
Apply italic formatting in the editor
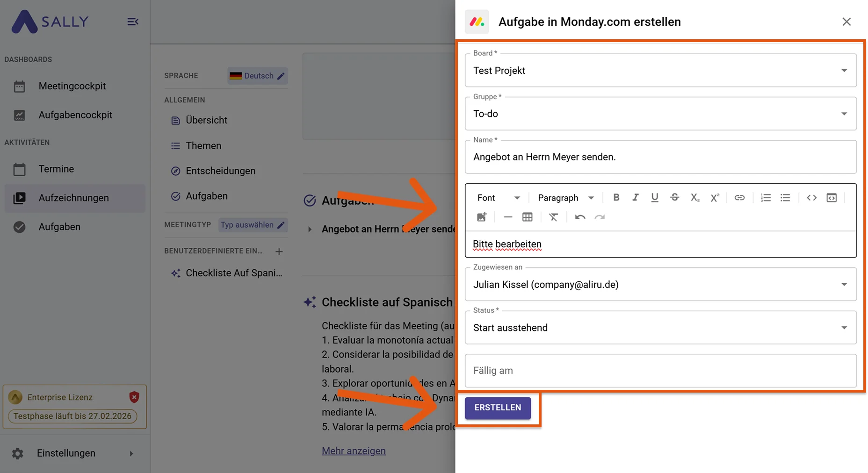pos(635,198)
